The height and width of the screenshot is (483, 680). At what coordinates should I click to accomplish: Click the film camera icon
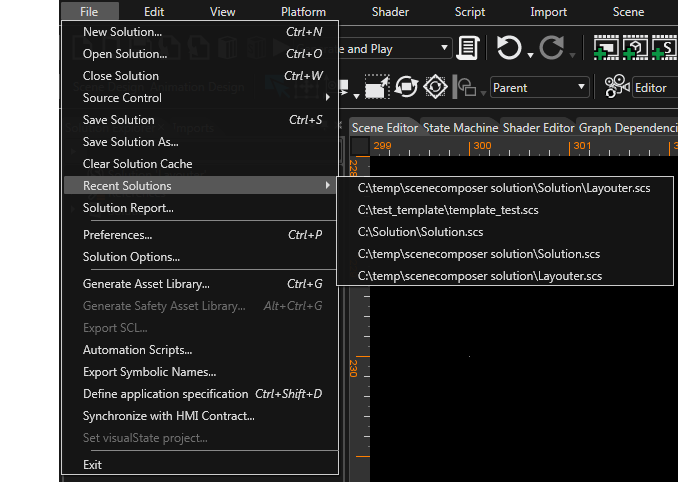click(x=617, y=86)
